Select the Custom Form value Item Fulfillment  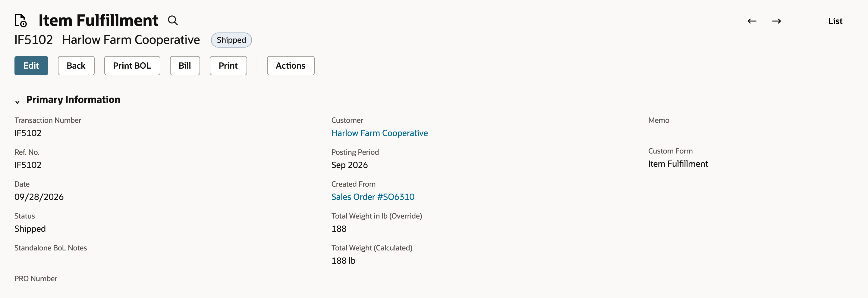coord(678,164)
